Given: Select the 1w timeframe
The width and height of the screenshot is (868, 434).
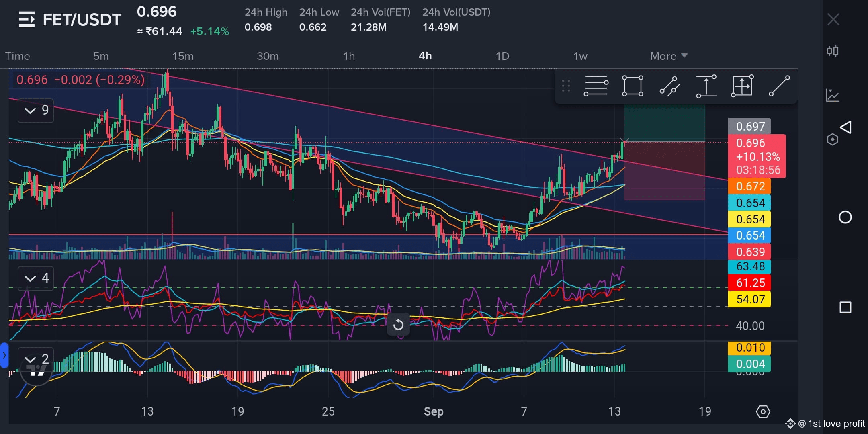Looking at the screenshot, I should [580, 56].
